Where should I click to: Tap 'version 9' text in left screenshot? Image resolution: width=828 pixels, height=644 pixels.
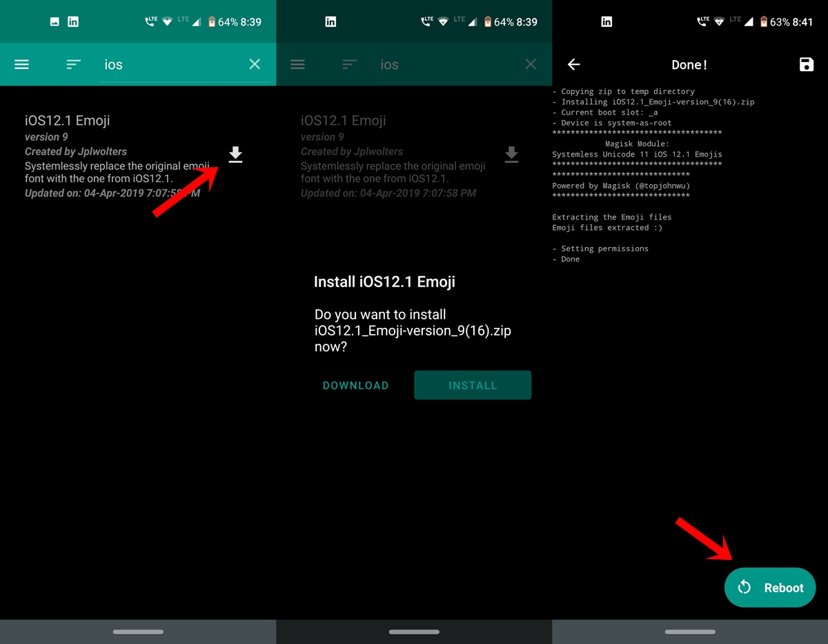tap(46, 137)
